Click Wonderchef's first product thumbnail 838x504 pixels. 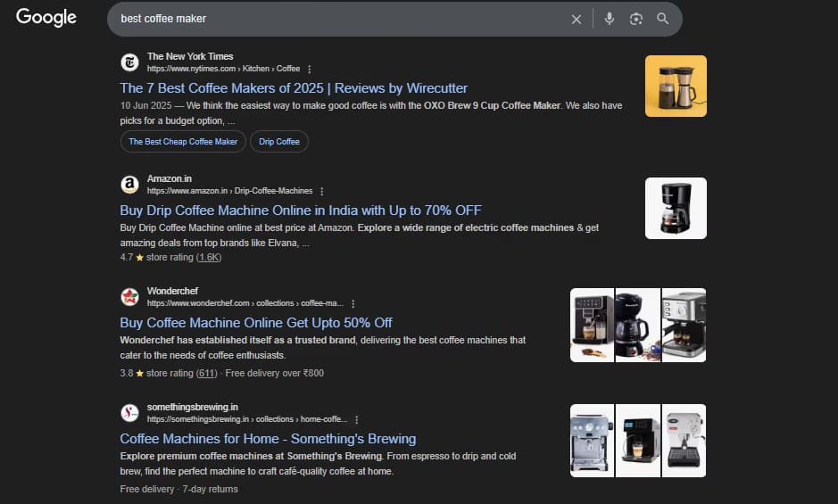click(592, 325)
